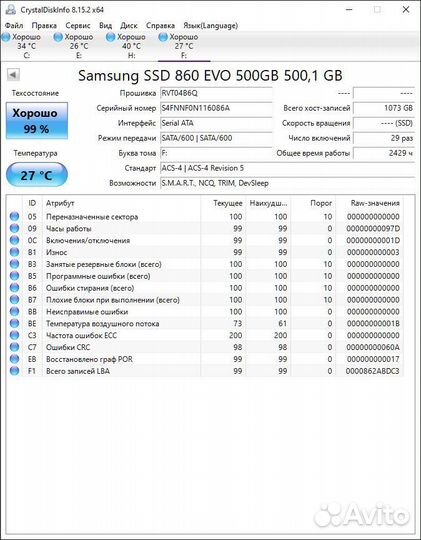
Task: Open the Справка menu
Action: [160, 25]
